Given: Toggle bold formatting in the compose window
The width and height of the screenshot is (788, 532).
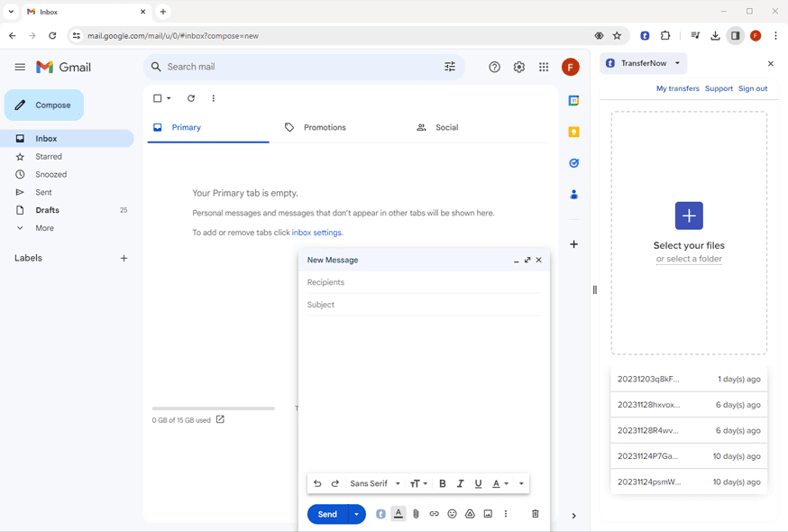Looking at the screenshot, I should pyautogui.click(x=442, y=483).
